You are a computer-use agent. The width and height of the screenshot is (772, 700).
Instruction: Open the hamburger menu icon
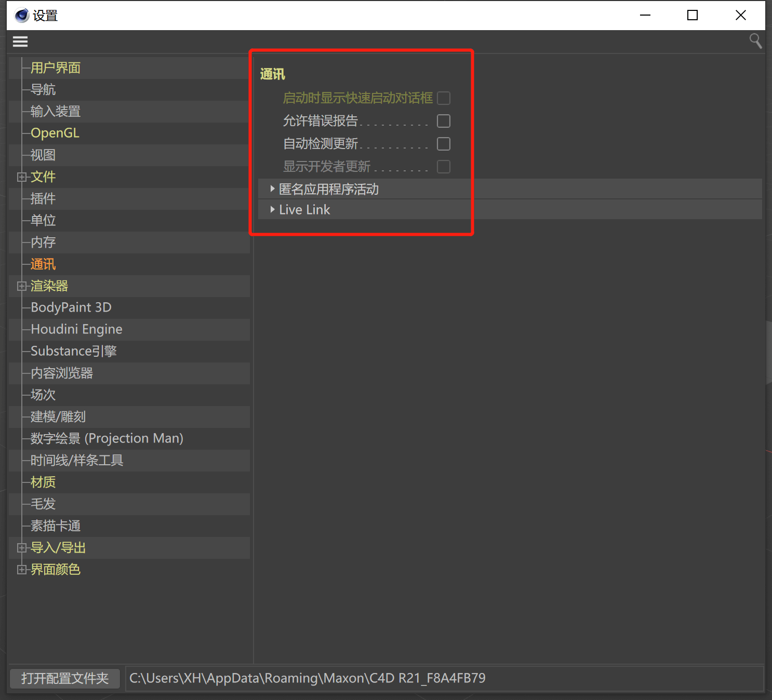(x=20, y=42)
